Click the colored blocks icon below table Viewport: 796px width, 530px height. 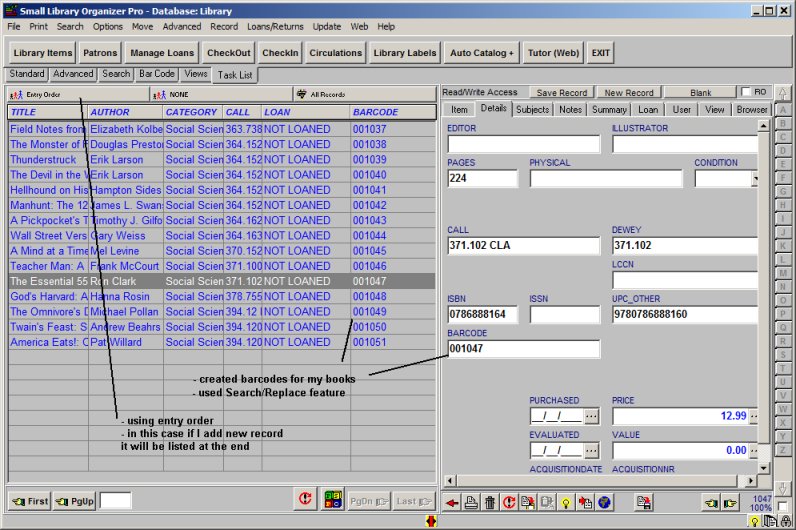pyautogui.click(x=333, y=499)
